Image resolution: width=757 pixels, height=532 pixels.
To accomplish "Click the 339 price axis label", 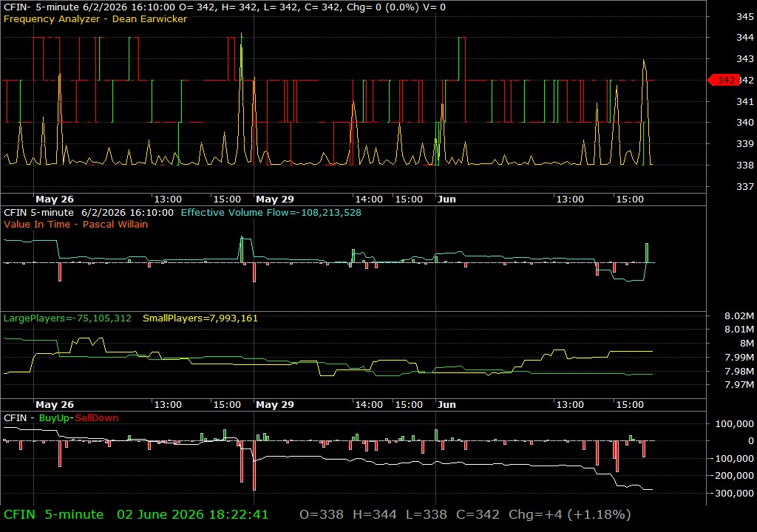I will [745, 143].
